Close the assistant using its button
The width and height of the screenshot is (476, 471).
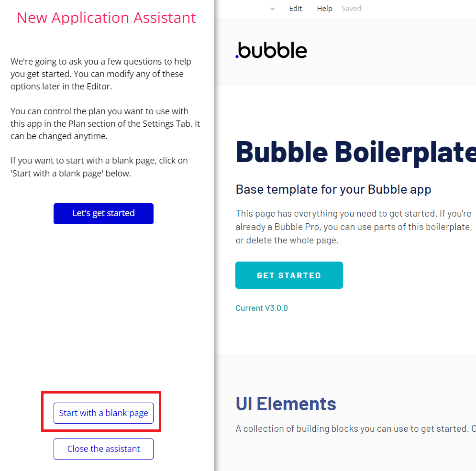point(103,449)
